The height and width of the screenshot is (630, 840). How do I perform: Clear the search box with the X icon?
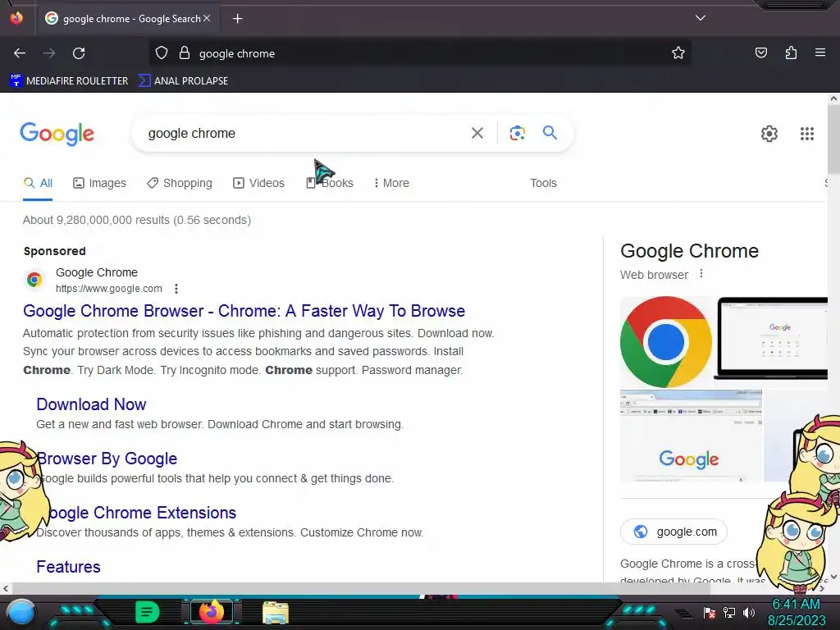(x=477, y=133)
